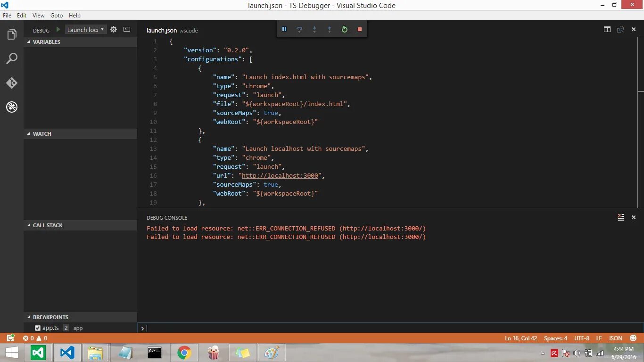Viewport: 644px width, 362px height.
Task: Switch to the VS Code taskbar icon
Action: (67, 353)
